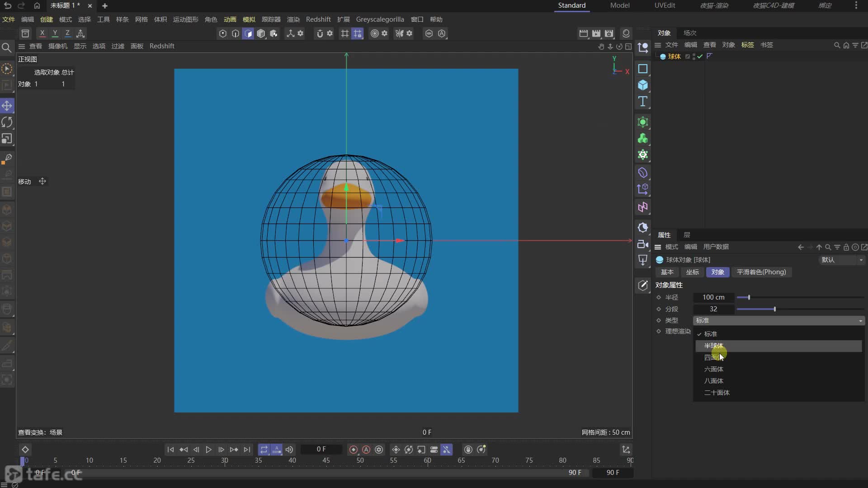Select the Scale tool in left toolbar

(x=7, y=139)
